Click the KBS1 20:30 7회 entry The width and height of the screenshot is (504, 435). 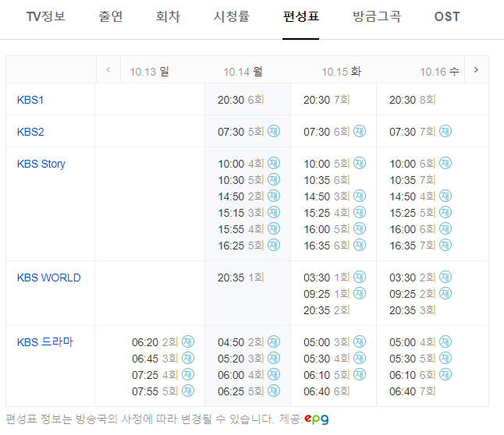click(x=327, y=100)
